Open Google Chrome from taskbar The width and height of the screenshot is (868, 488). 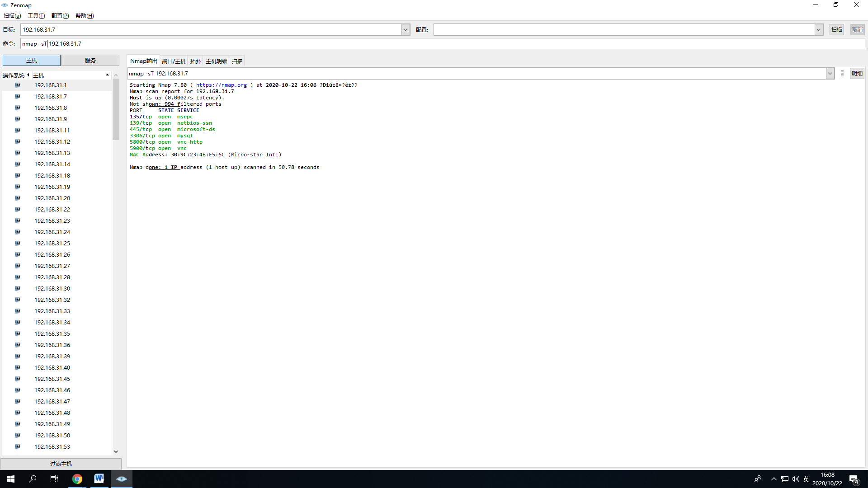[x=77, y=479]
